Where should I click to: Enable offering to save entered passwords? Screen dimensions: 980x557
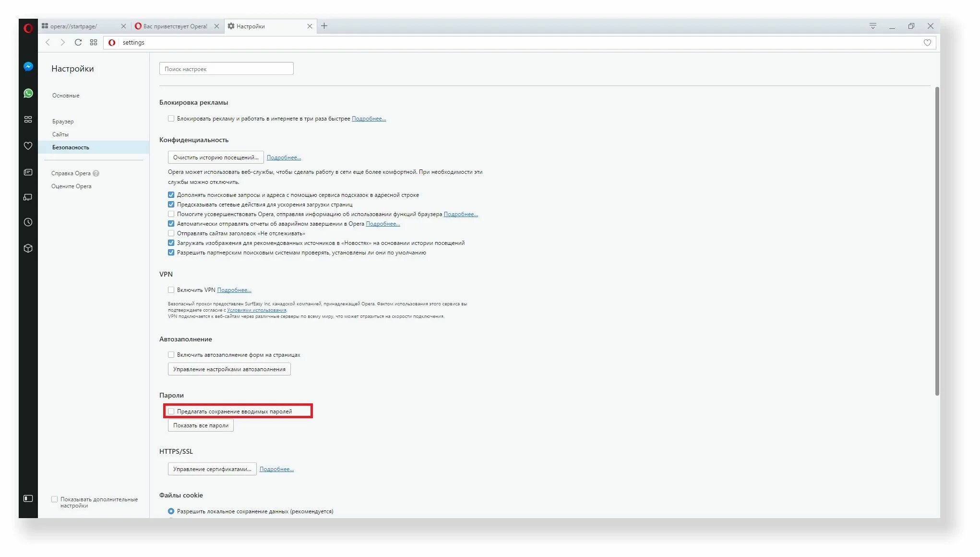click(171, 411)
